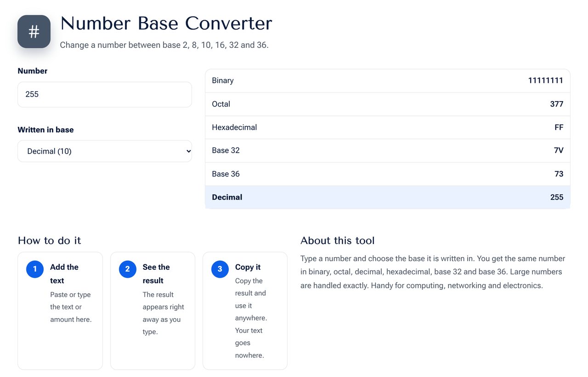Click the 'Copy it' card heading
This screenshot has height=377, width=588.
[248, 267]
